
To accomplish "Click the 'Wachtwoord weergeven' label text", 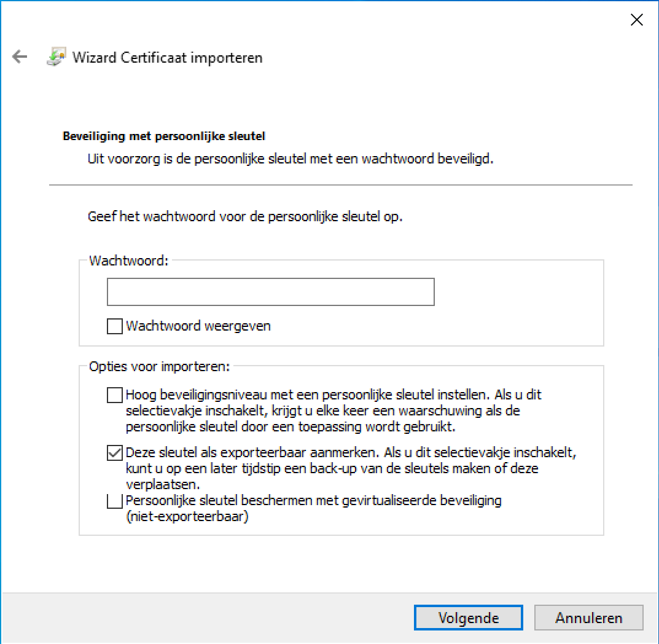I will click(x=198, y=326).
